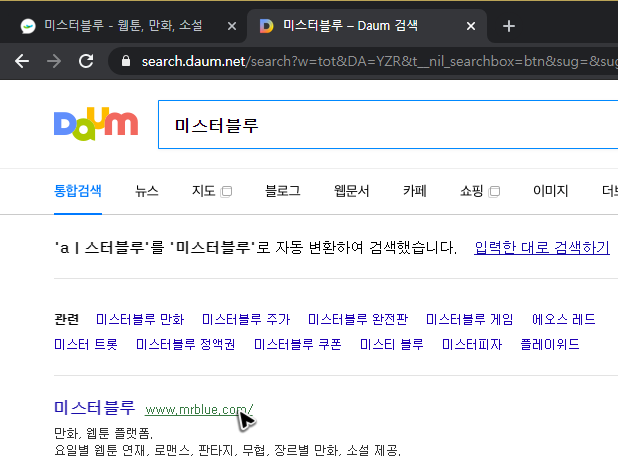The height and width of the screenshot is (464, 618).
Task: Select the 통합검색 tab
Action: pos(78,191)
